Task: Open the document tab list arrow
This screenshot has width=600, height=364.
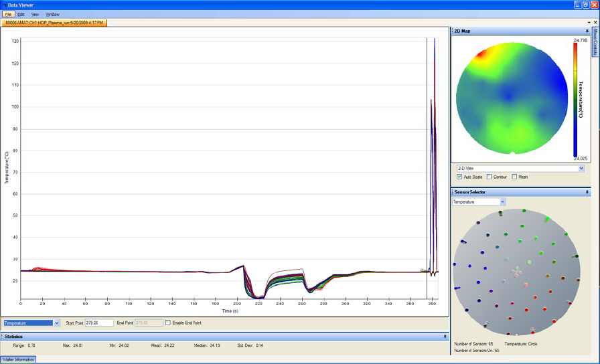Action: point(588,22)
